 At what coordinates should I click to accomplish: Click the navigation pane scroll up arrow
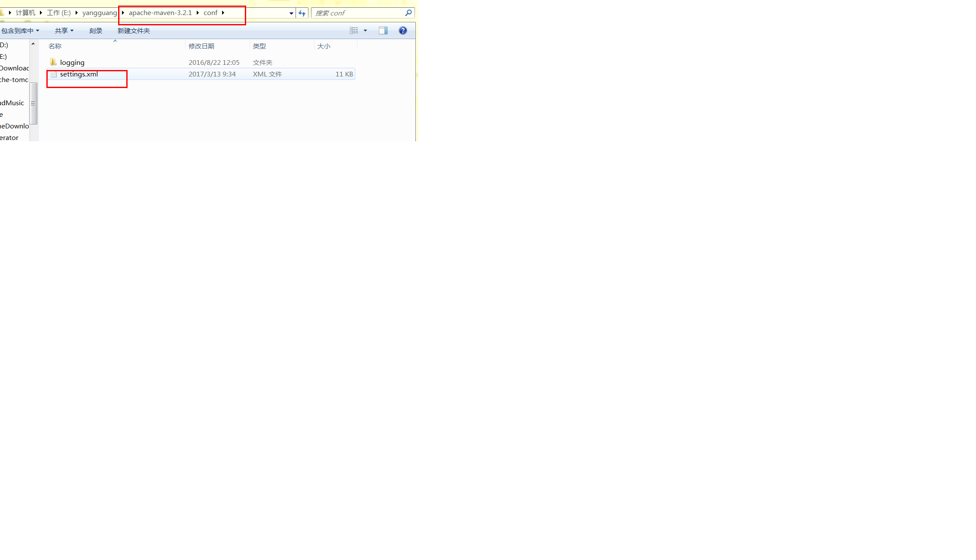pos(33,44)
